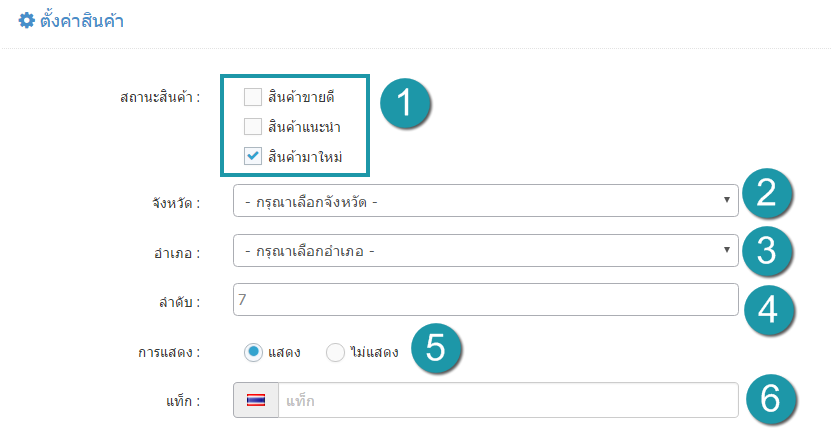832x443 pixels.
Task: Click into the แท็ก tag text field
Action: tap(508, 400)
